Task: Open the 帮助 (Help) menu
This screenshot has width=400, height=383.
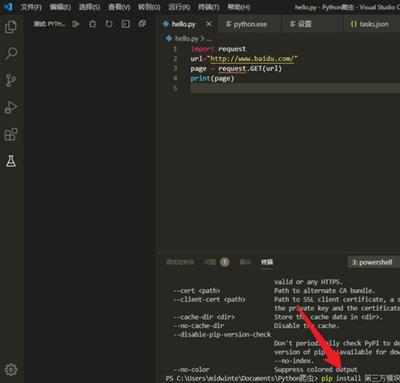Action: pos(239,7)
